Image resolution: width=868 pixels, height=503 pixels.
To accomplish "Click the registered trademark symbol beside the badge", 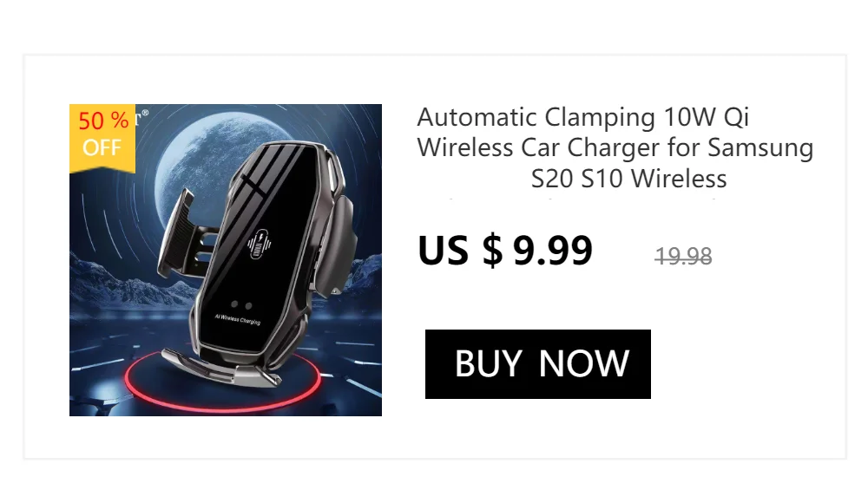I will point(145,113).
